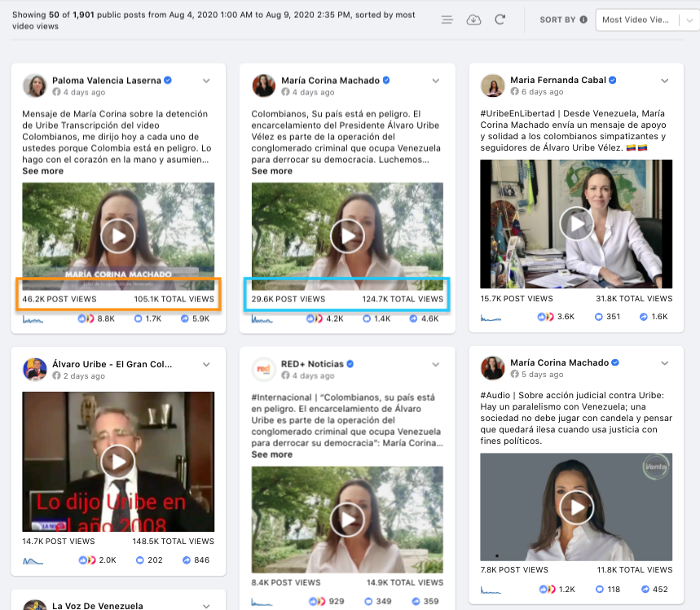Viewport: 700px width, 610px height.
Task: Click the comments icon showing 202
Action: coord(139,560)
